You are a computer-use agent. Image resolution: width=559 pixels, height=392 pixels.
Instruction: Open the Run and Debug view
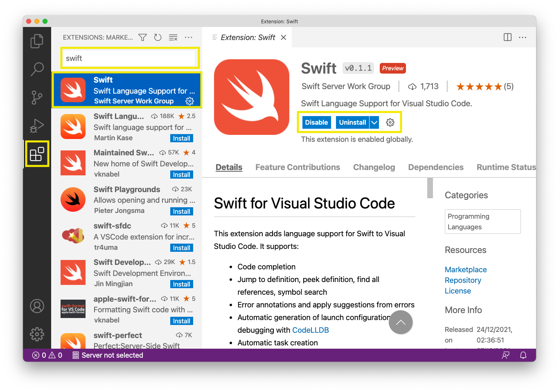[x=37, y=126]
